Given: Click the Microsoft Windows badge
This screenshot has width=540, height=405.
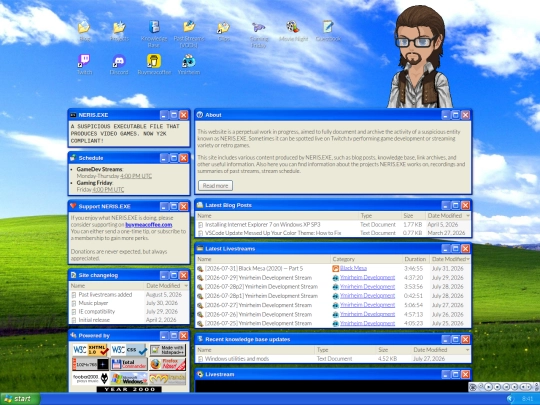Looking at the screenshot, I should pyautogui.click(x=129, y=378).
